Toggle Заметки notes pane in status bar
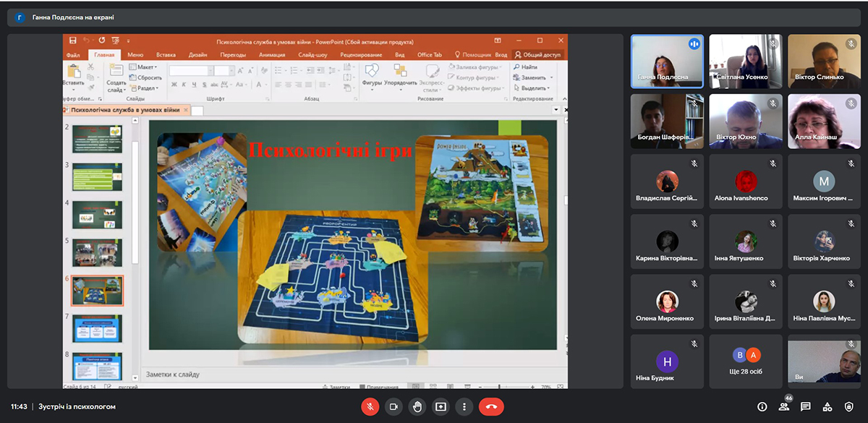 click(x=336, y=387)
